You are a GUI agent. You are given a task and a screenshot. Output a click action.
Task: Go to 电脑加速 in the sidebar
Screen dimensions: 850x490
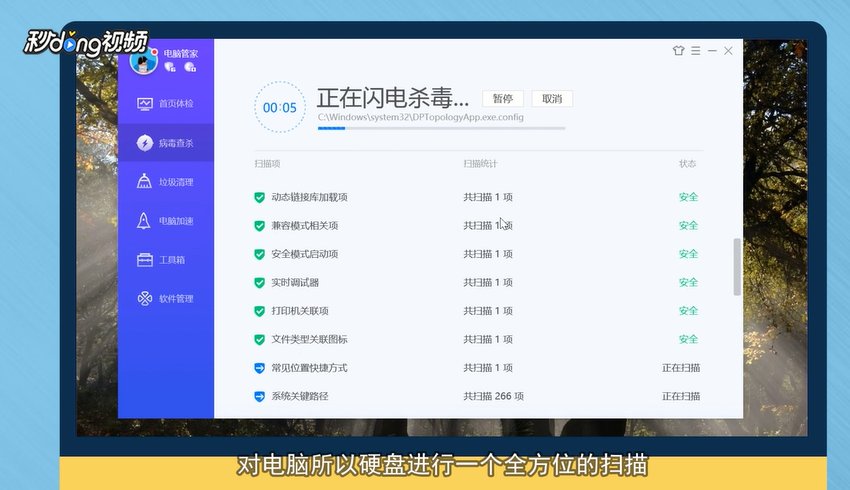pos(165,221)
